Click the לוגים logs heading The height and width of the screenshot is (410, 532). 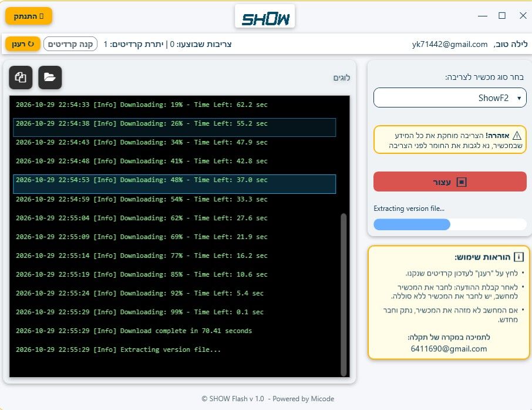click(x=341, y=78)
